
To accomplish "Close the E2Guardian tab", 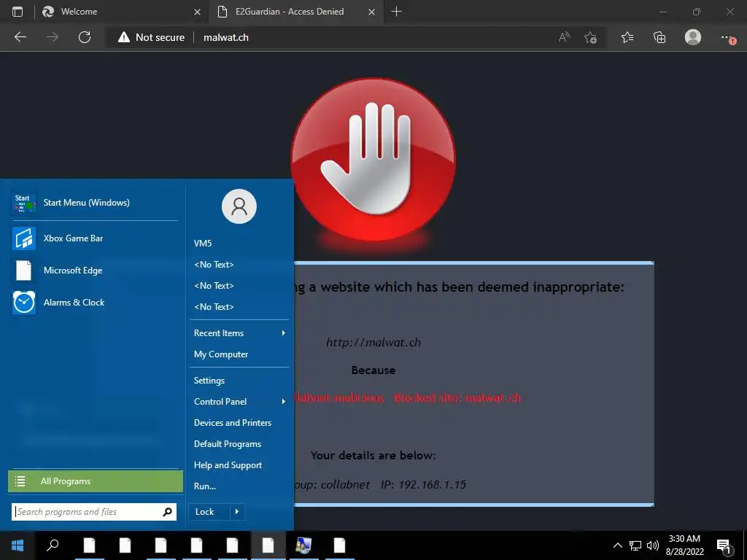I will 371,12.
